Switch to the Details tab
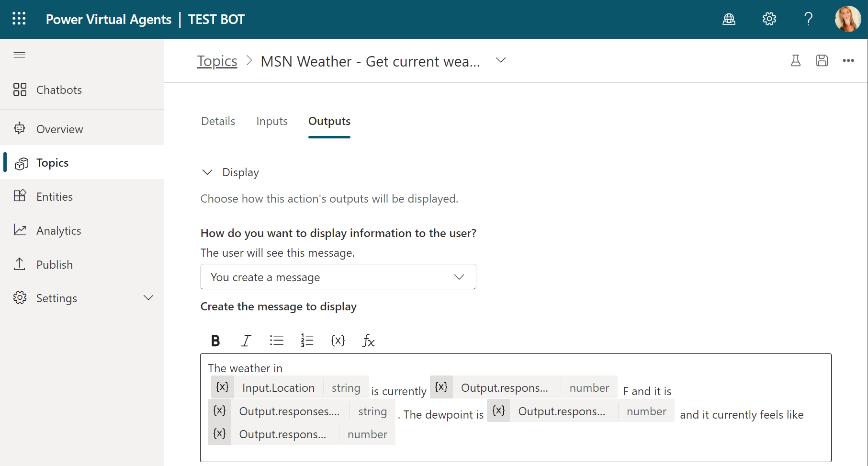The width and height of the screenshot is (868, 466). click(x=218, y=121)
